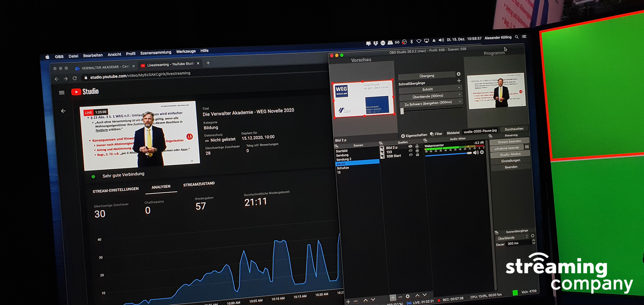
Task: Remove the selected source with the Quellen minus button
Action: tap(400, 297)
